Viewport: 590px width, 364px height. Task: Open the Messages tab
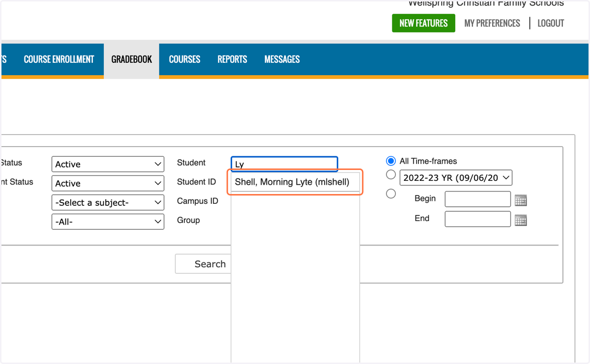[x=282, y=59]
